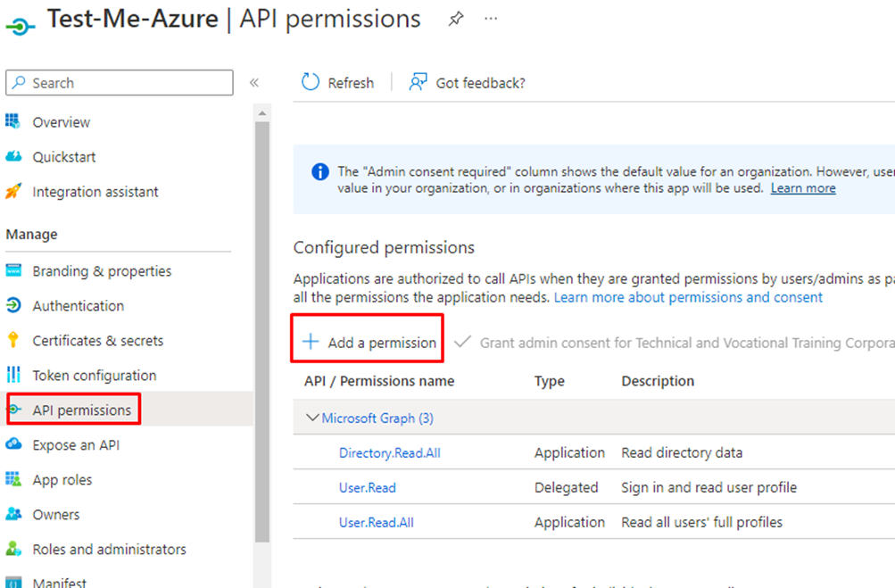Open Roles and administrators menu item
This screenshot has width=895, height=588.
click(x=109, y=549)
